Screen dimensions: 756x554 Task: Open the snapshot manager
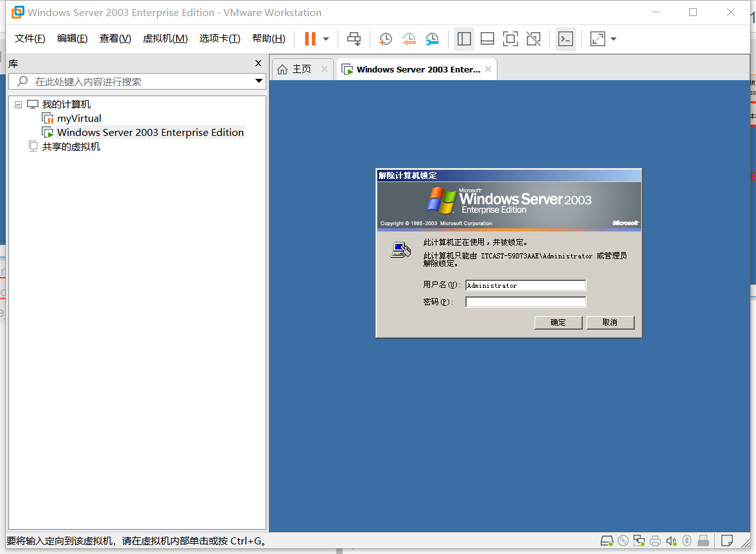[432, 39]
